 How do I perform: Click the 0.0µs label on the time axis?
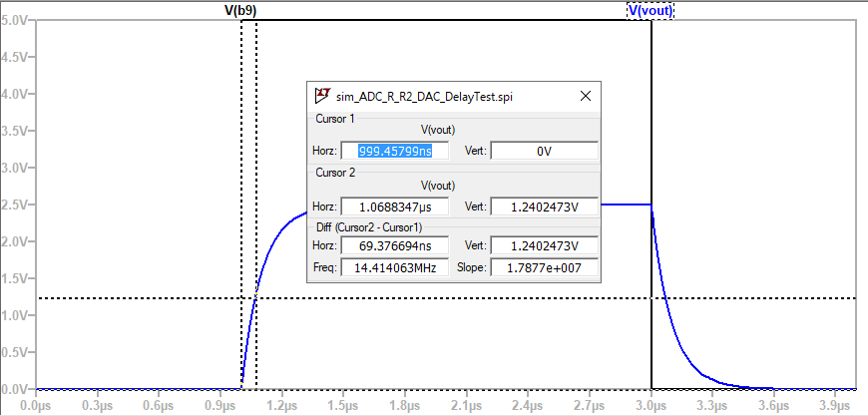pyautogui.click(x=36, y=406)
